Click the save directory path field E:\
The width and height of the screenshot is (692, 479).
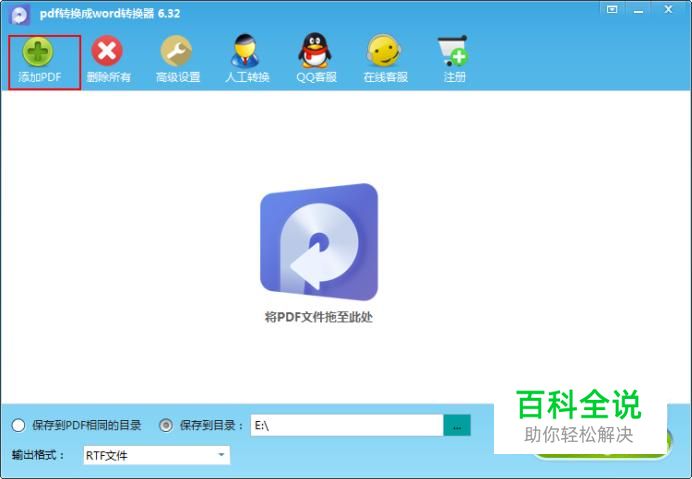pyautogui.click(x=347, y=426)
